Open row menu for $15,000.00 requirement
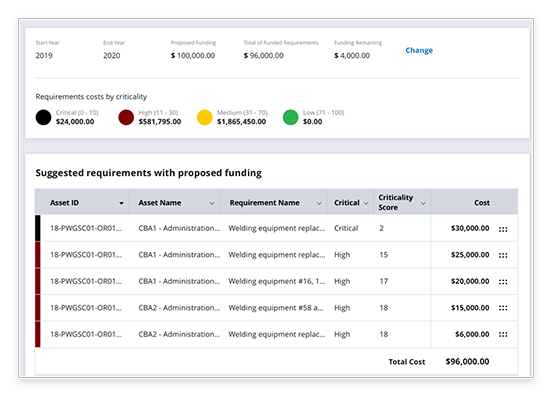The image size is (552, 396). [x=503, y=308]
